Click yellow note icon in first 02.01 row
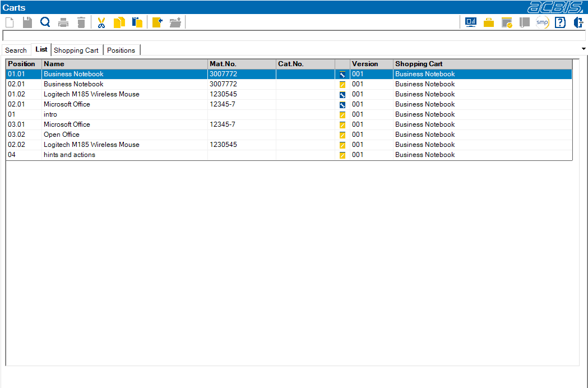 (342, 85)
